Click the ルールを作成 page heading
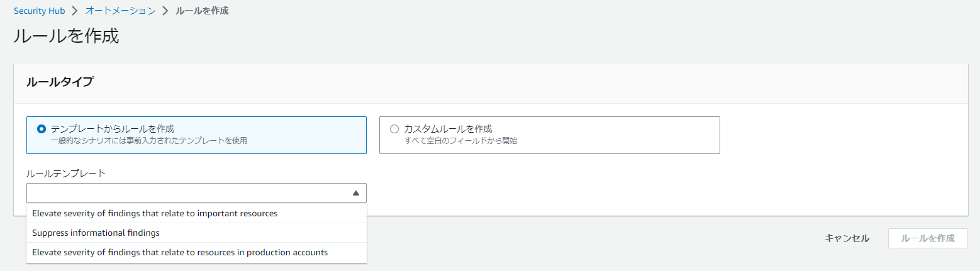This screenshot has width=980, height=271. pyautogui.click(x=66, y=36)
